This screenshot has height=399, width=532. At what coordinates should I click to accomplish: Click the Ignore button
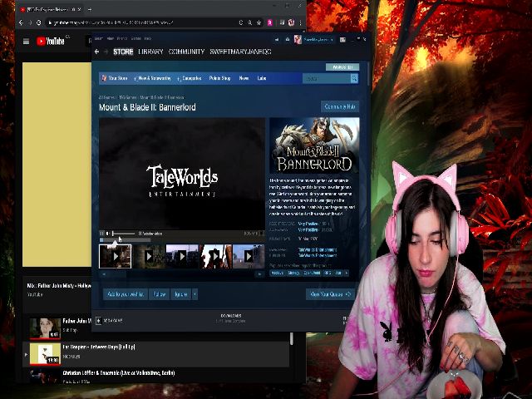point(181,294)
